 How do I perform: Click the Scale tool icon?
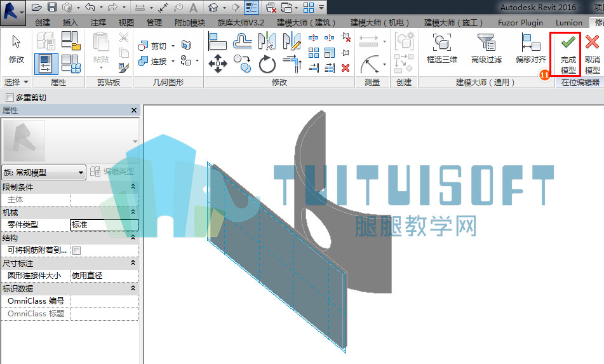(x=330, y=52)
